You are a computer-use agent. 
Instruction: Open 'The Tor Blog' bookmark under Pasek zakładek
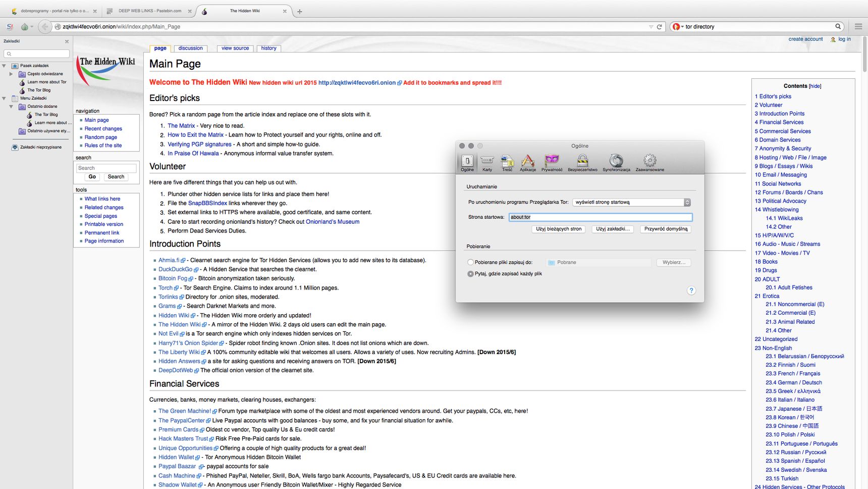(39, 90)
